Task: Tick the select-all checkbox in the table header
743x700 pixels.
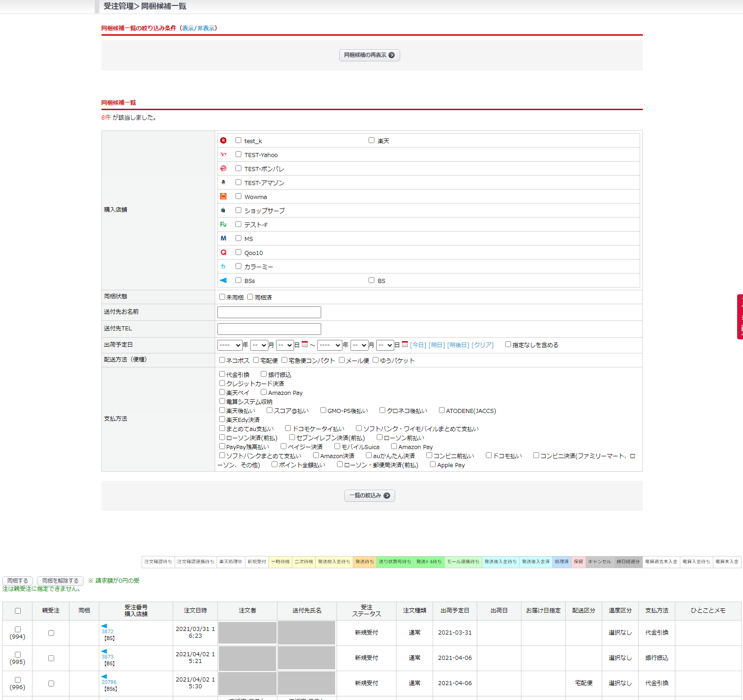Action: click(x=18, y=611)
